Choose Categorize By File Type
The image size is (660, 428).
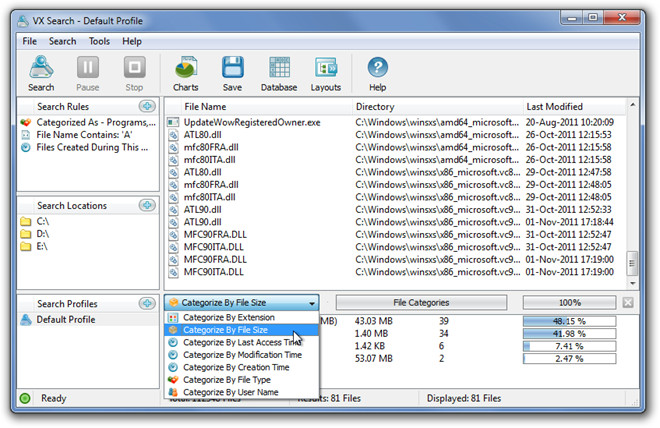coord(242,380)
